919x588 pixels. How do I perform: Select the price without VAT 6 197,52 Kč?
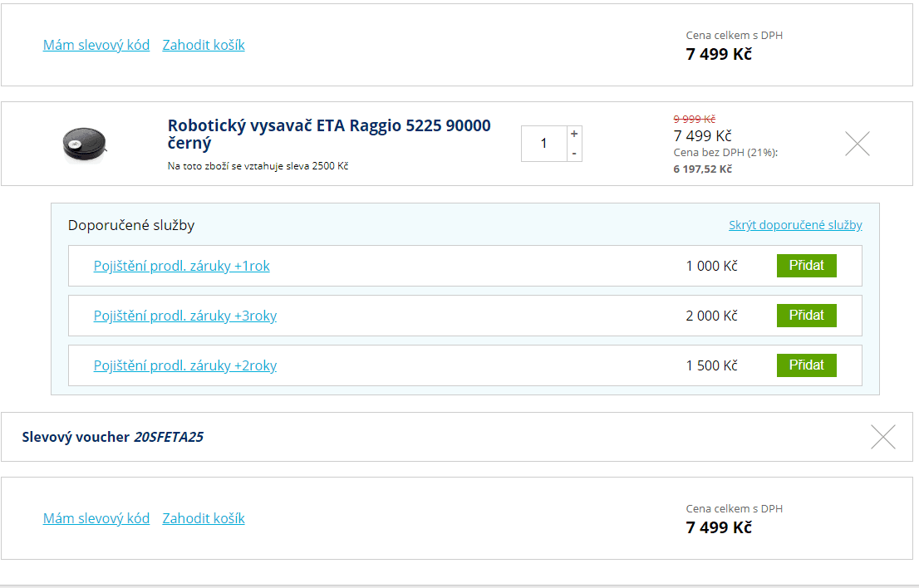click(x=703, y=169)
